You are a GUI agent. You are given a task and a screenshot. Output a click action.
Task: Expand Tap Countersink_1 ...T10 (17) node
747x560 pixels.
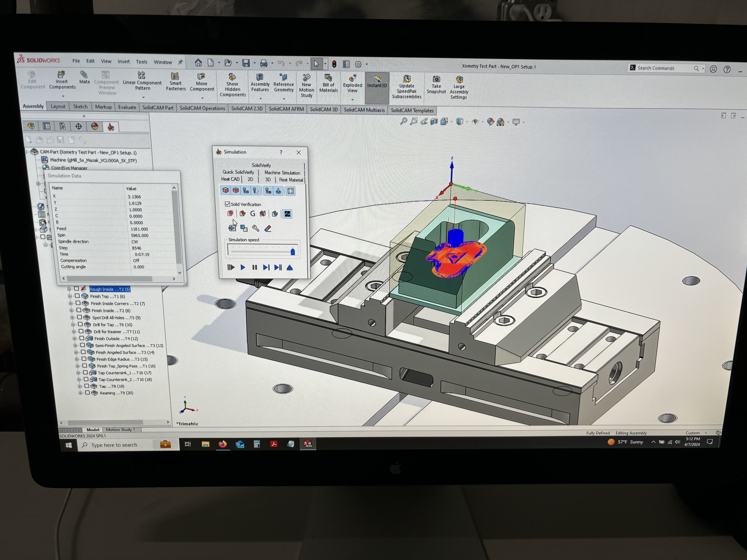click(x=78, y=373)
